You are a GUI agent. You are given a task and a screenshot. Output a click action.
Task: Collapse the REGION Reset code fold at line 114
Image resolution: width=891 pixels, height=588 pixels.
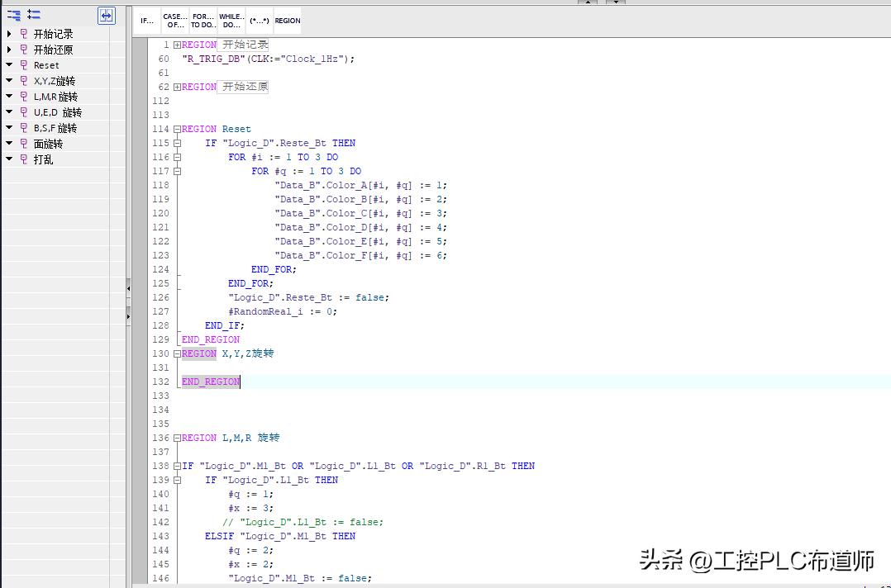point(177,129)
